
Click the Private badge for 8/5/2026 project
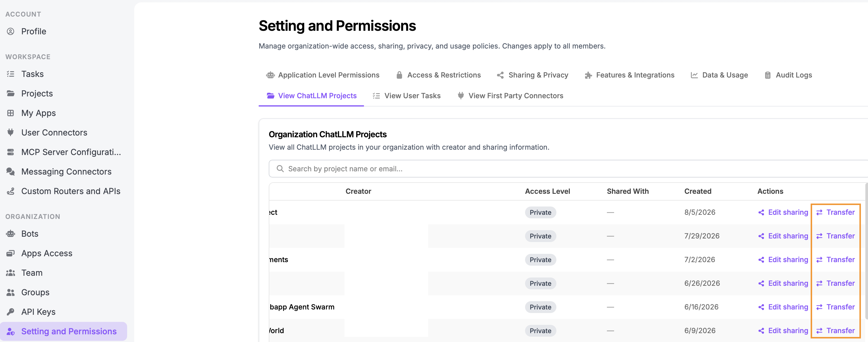pos(540,212)
